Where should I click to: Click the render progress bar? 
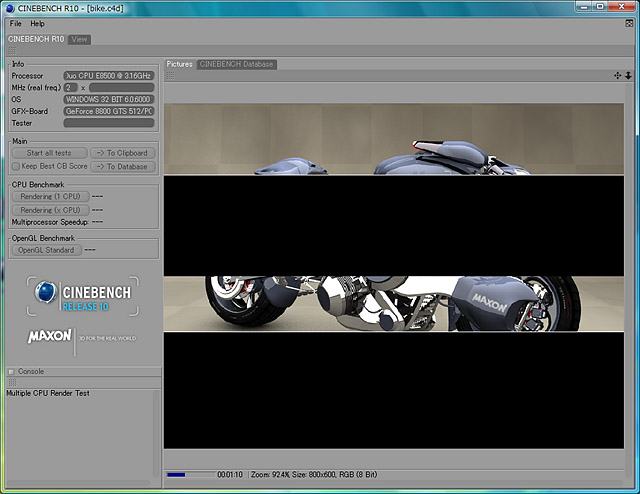[x=191, y=475]
